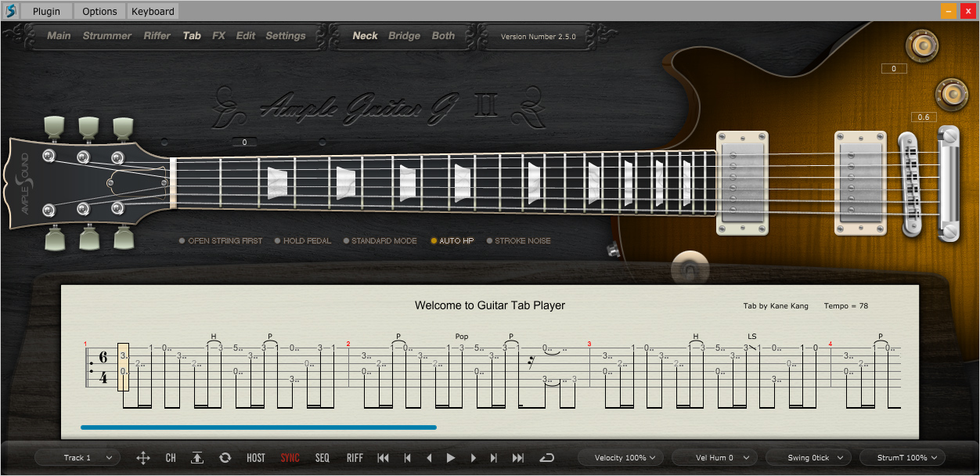Jump to the start of the tab

point(383,458)
